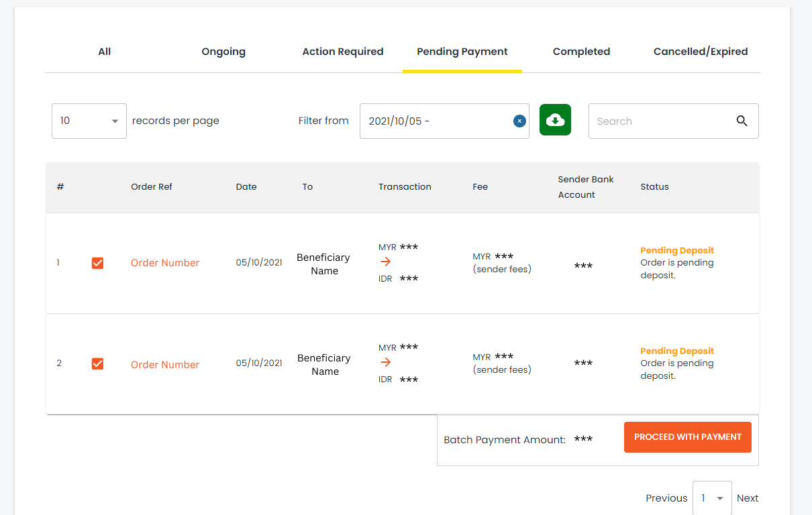Click the orange transaction arrow in row 1
This screenshot has height=515, width=812.
coord(385,262)
